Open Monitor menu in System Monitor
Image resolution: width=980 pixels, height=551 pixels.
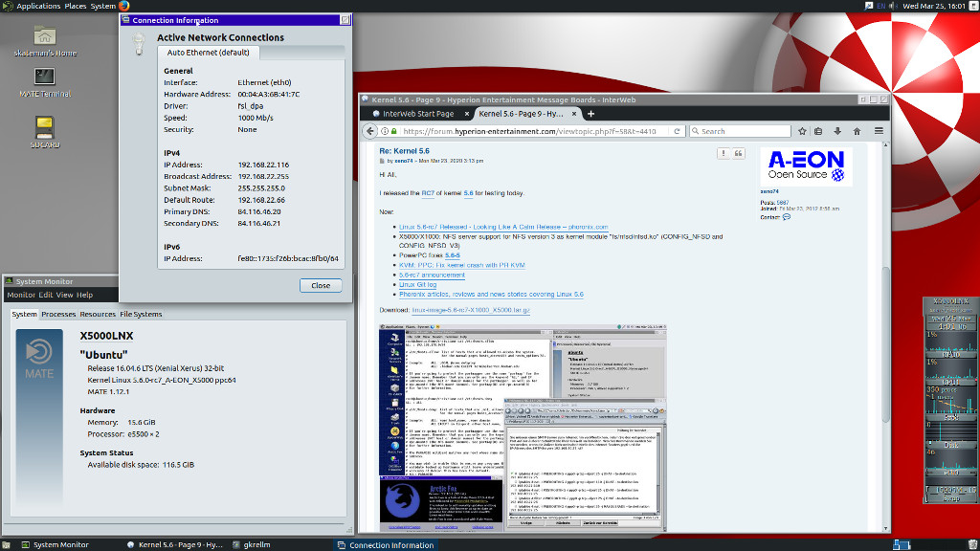[21, 295]
